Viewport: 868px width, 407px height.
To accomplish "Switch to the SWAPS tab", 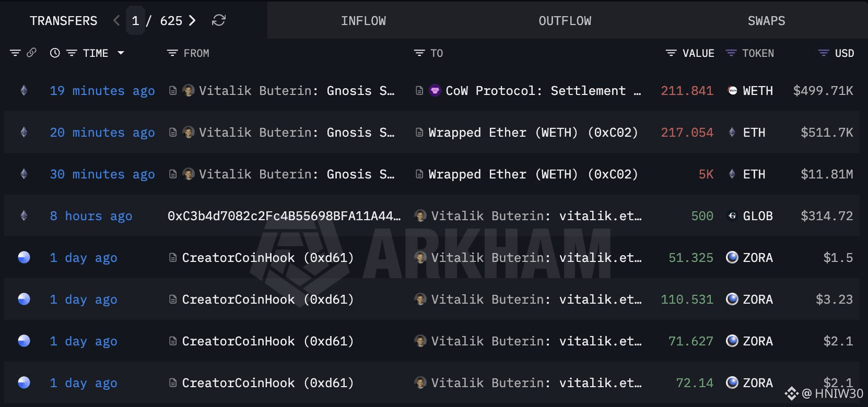I will 766,20.
